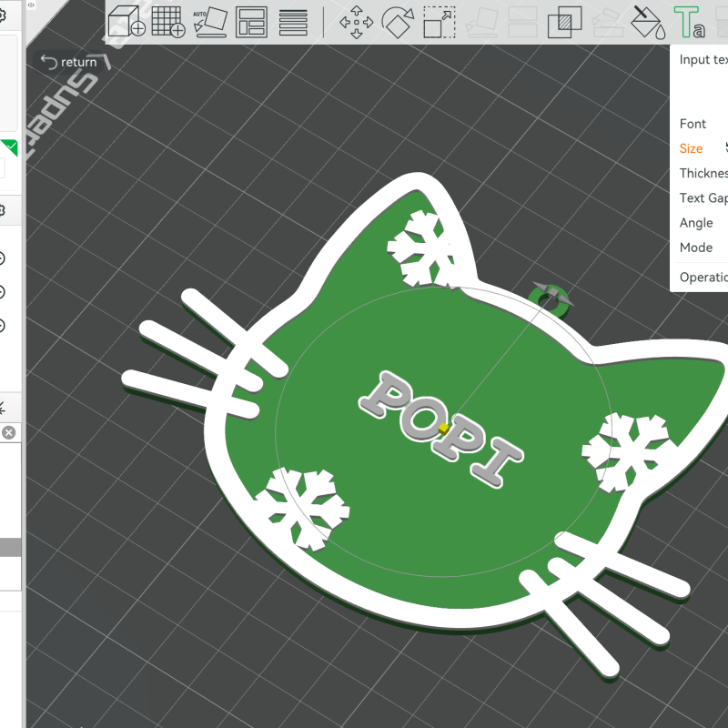
Task: Select the Scale tool icon
Action: pos(440,21)
